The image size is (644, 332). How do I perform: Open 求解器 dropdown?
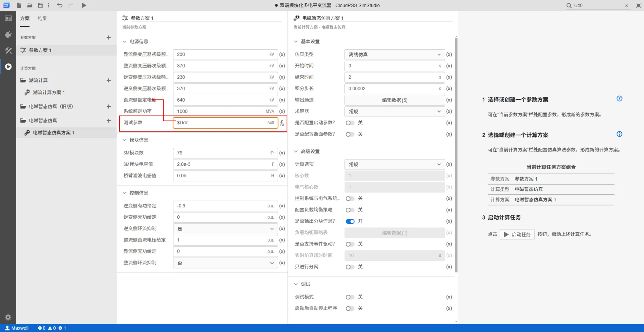point(394,111)
